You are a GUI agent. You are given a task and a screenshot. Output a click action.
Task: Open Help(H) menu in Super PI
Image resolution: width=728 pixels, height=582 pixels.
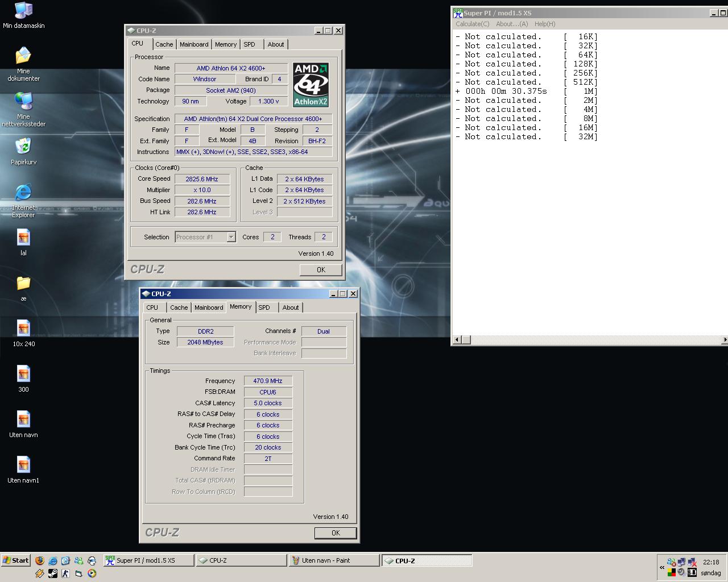[x=545, y=24]
